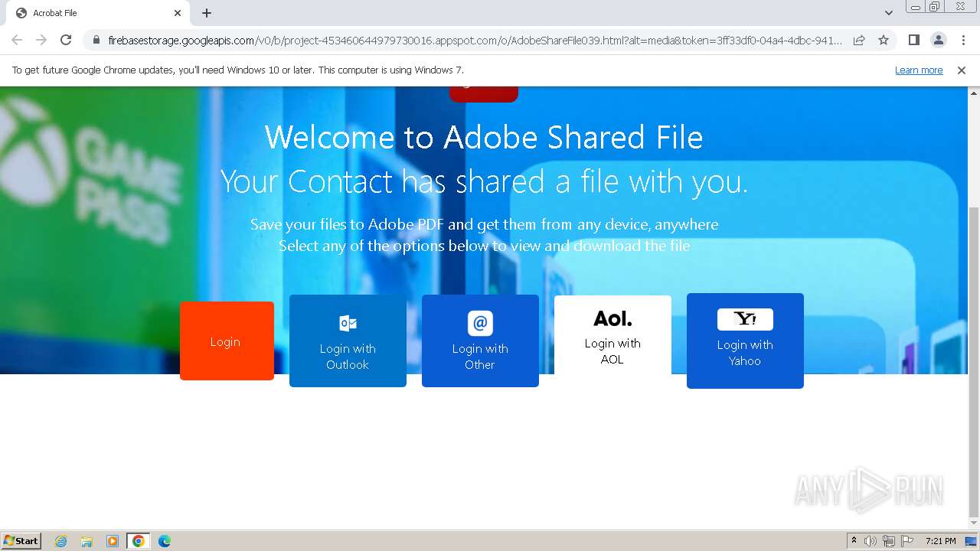Image resolution: width=980 pixels, height=551 pixels.
Task: Open Action Center flag icon
Action: point(907,541)
